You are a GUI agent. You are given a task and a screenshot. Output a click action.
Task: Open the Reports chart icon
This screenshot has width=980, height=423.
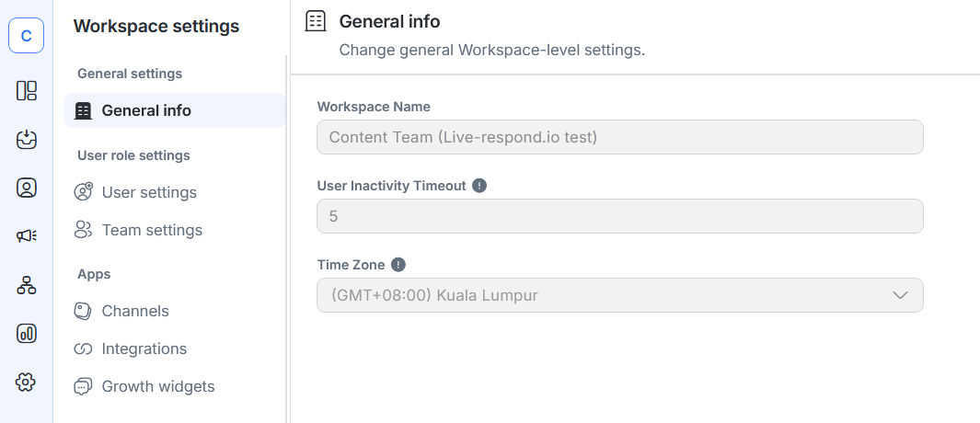tap(26, 334)
